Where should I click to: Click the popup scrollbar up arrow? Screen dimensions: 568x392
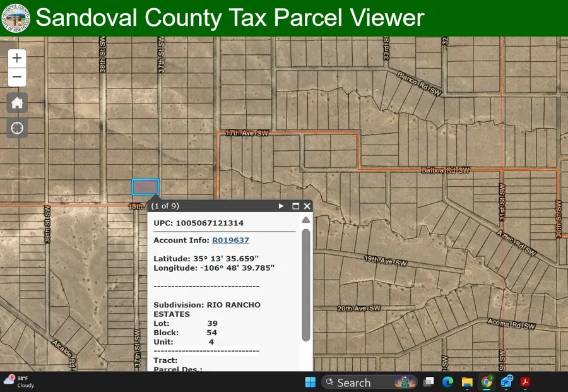305,220
